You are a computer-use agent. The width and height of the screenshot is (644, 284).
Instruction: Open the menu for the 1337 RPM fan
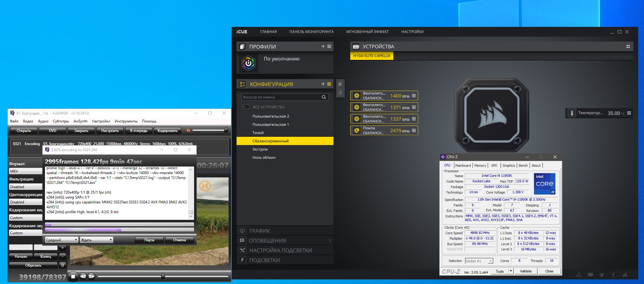(x=414, y=119)
